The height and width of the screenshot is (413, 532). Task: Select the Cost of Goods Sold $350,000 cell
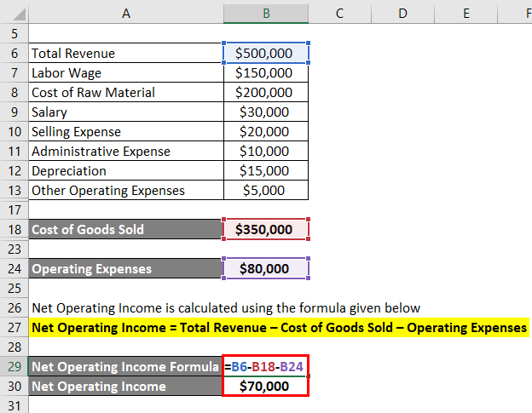(265, 229)
